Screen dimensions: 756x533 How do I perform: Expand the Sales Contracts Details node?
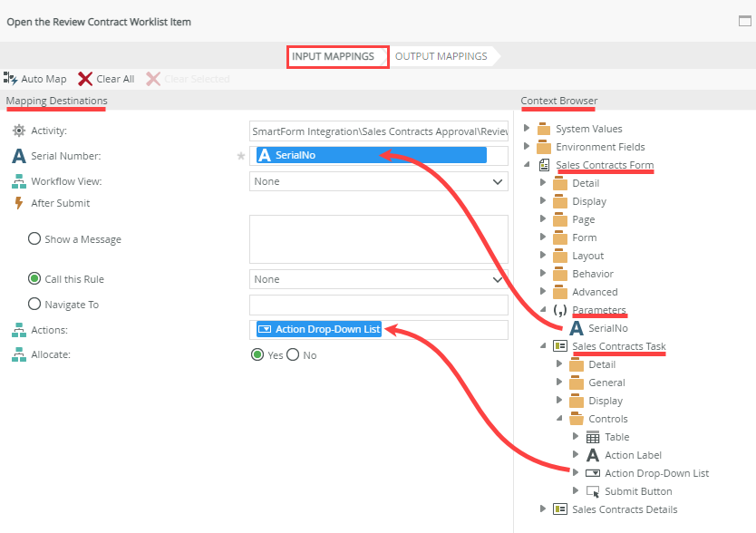542,509
